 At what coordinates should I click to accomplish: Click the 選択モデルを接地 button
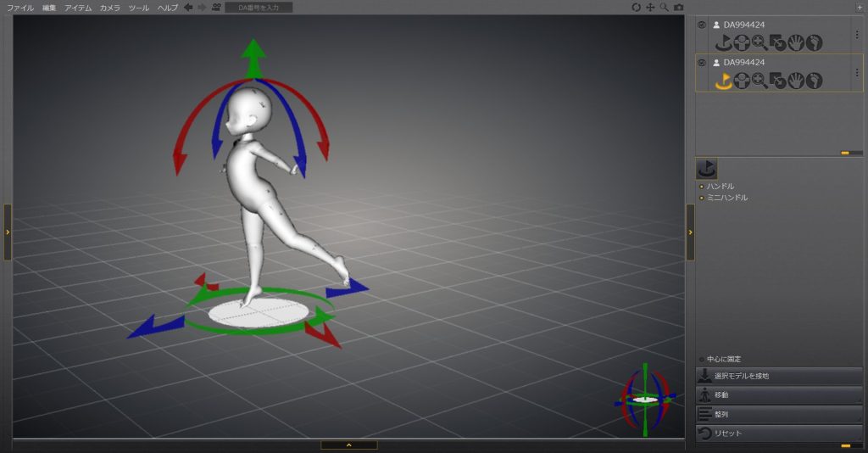coord(779,376)
